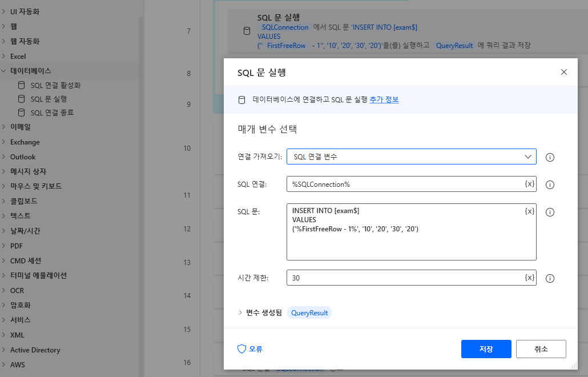Click the 오류 link text

[x=256, y=349]
